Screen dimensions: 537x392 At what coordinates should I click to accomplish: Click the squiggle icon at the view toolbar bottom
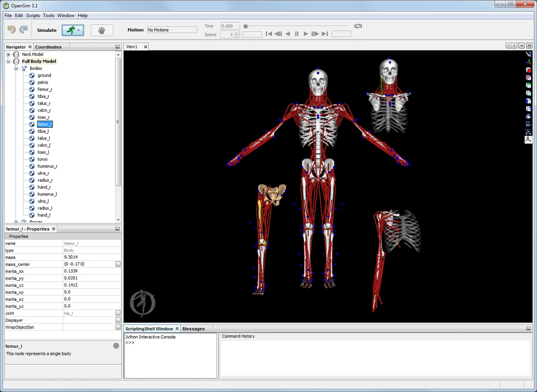[528, 140]
